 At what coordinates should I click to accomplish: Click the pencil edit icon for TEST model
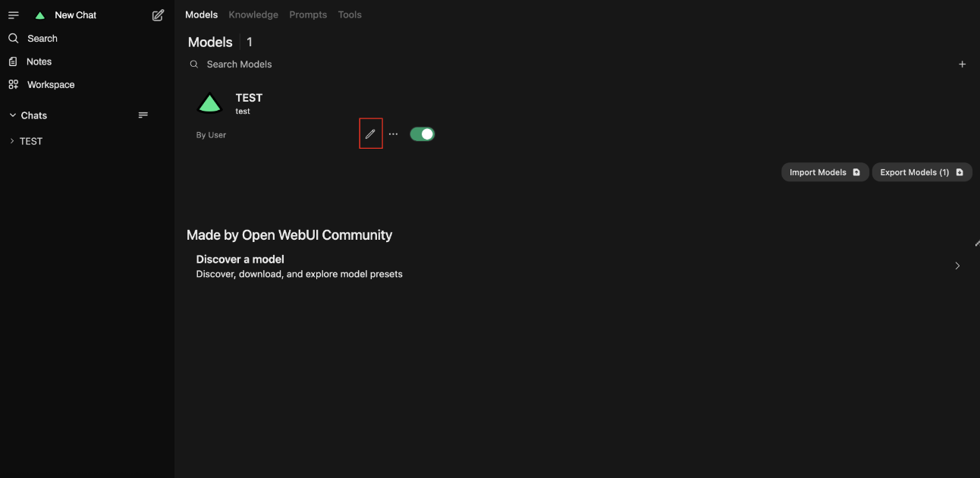click(x=370, y=134)
